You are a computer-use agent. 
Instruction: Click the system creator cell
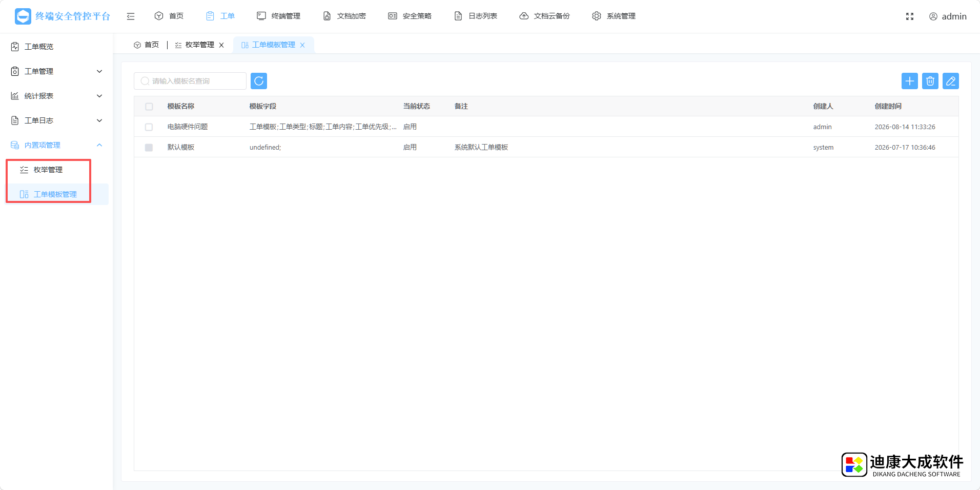[823, 147]
